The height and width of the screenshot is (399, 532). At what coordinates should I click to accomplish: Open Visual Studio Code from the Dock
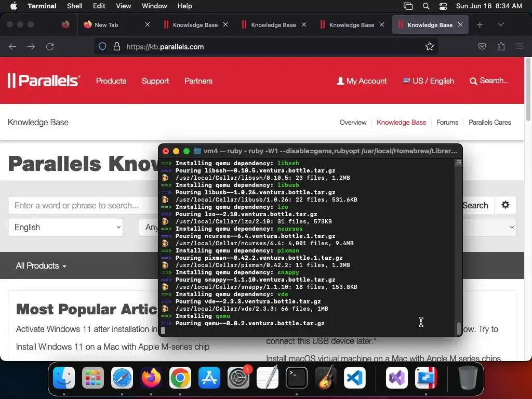[x=355, y=378]
